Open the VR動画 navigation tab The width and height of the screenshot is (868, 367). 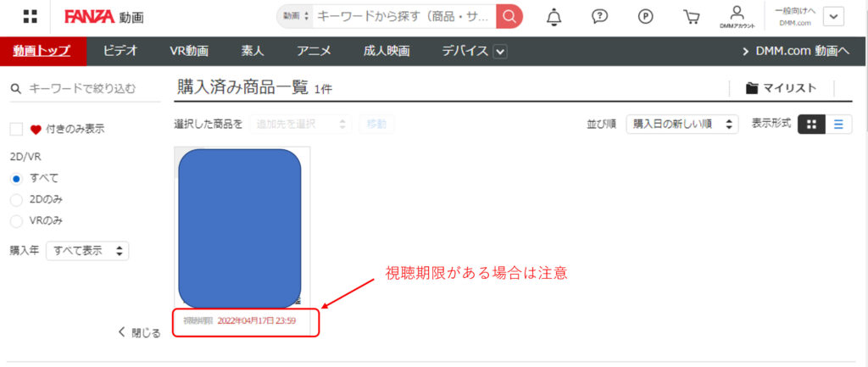tap(189, 52)
